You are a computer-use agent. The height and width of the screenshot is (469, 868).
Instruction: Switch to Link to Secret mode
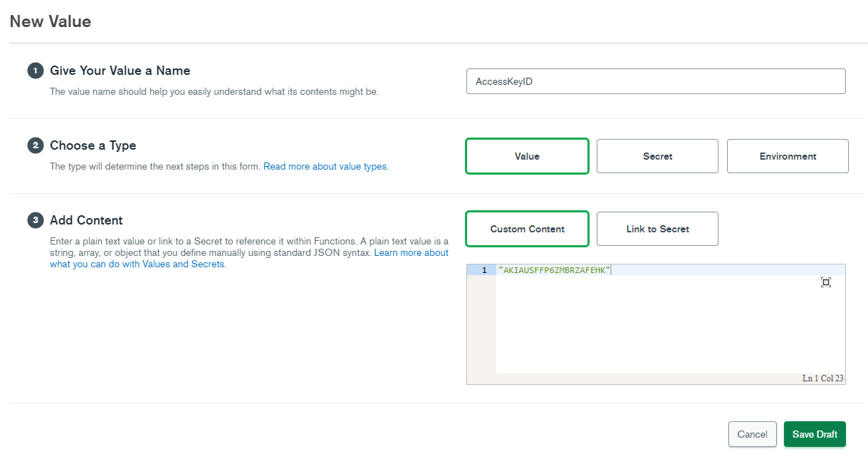pos(657,228)
